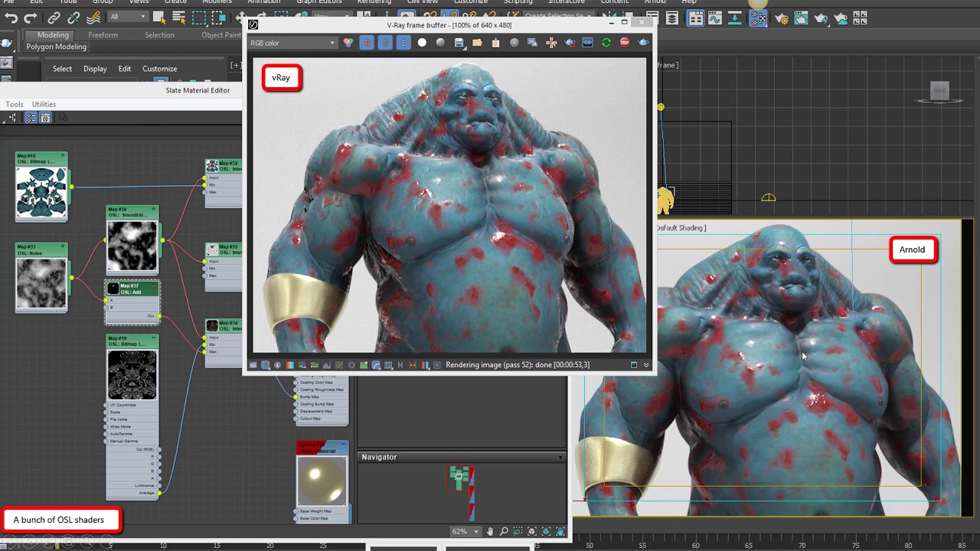980x551 pixels.
Task: Expand V-Ray frame buffer bottom chevron
Action: coord(646,365)
